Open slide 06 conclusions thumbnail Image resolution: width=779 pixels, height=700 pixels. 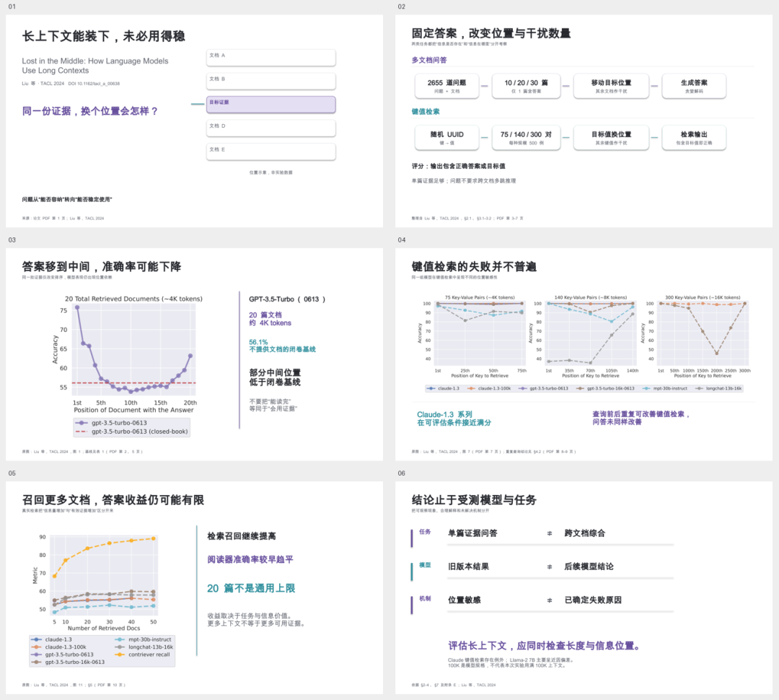coord(584,587)
